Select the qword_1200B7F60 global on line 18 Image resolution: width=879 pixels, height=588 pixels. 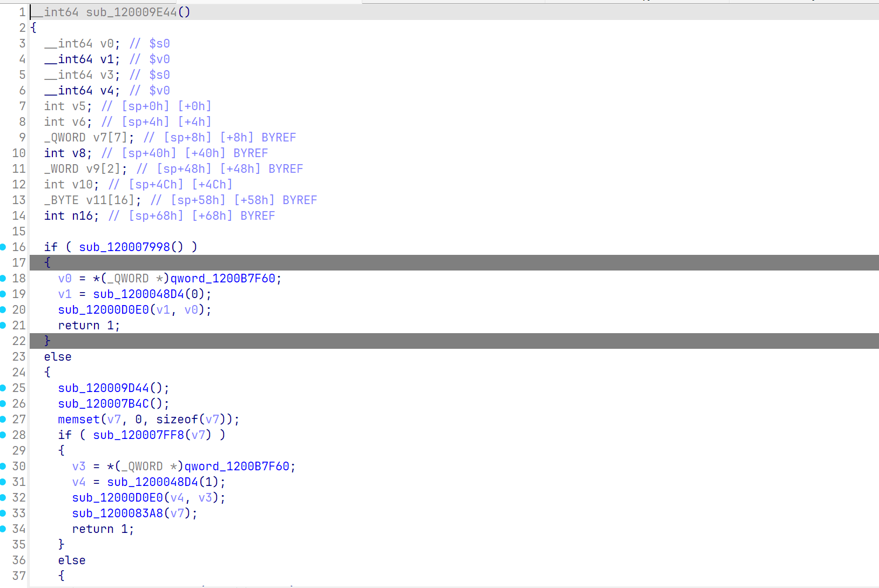[x=225, y=278]
